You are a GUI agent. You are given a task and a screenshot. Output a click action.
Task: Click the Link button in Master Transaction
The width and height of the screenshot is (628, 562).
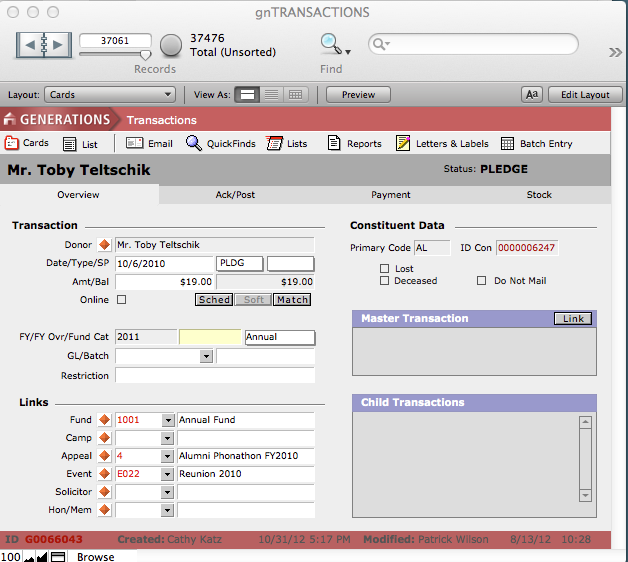pyautogui.click(x=572, y=318)
